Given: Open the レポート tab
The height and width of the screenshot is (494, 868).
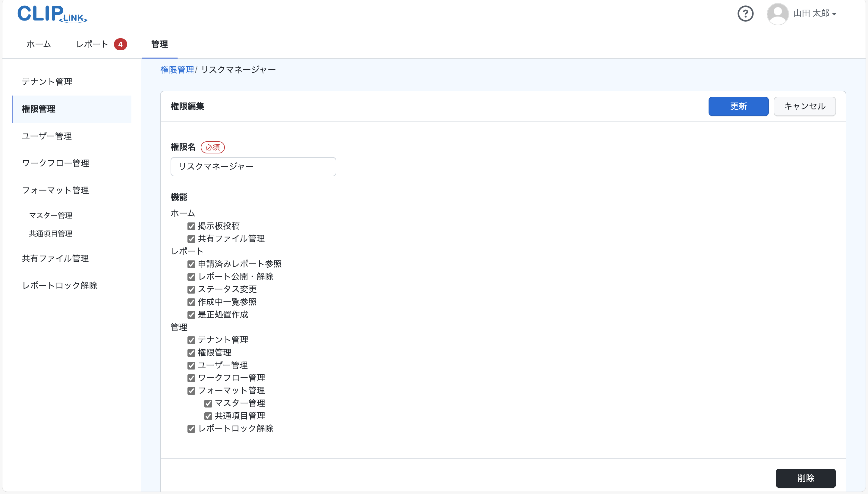Looking at the screenshot, I should point(92,44).
